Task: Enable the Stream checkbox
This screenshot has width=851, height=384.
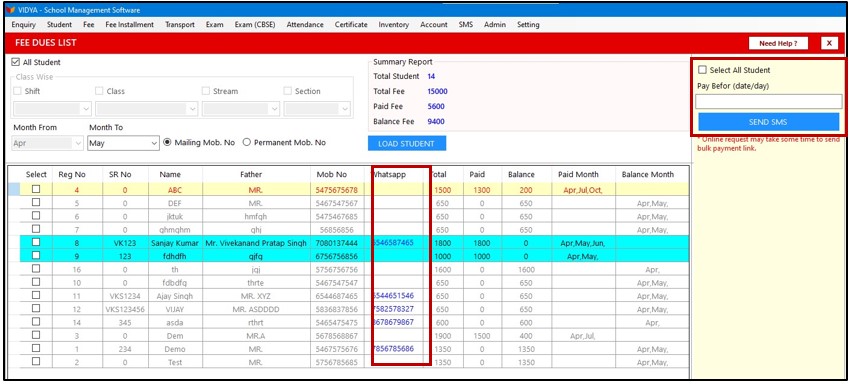Action: pos(206,91)
